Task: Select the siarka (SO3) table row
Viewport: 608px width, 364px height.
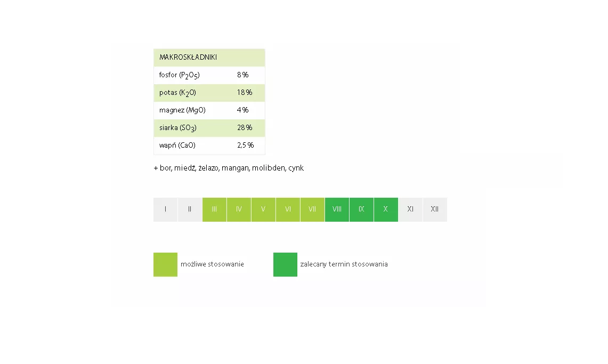Action: point(209,128)
